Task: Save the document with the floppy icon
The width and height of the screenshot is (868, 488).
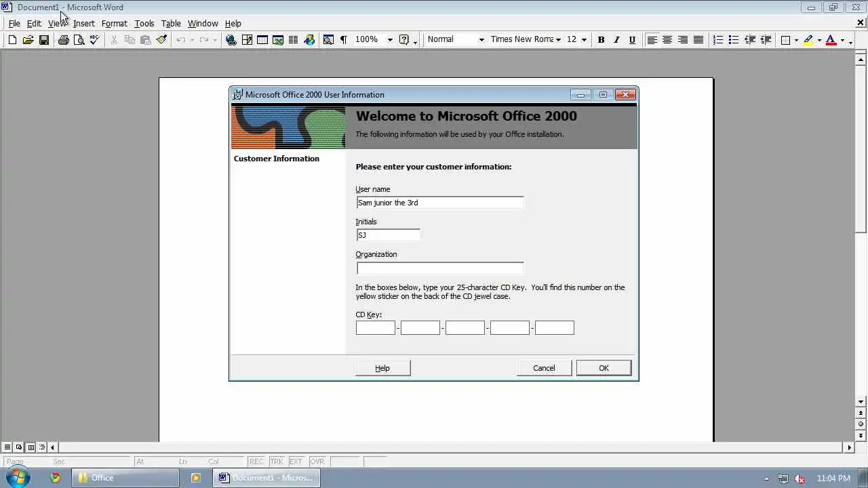Action: (x=43, y=40)
